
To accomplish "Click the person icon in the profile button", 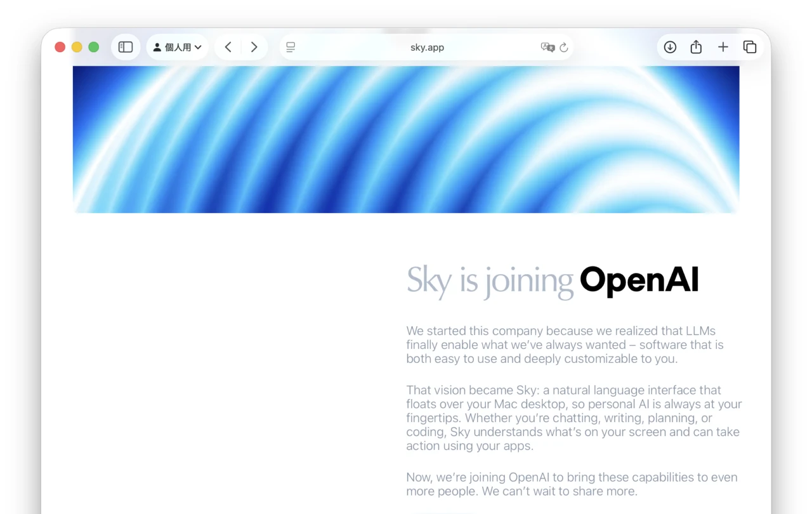I will [157, 46].
